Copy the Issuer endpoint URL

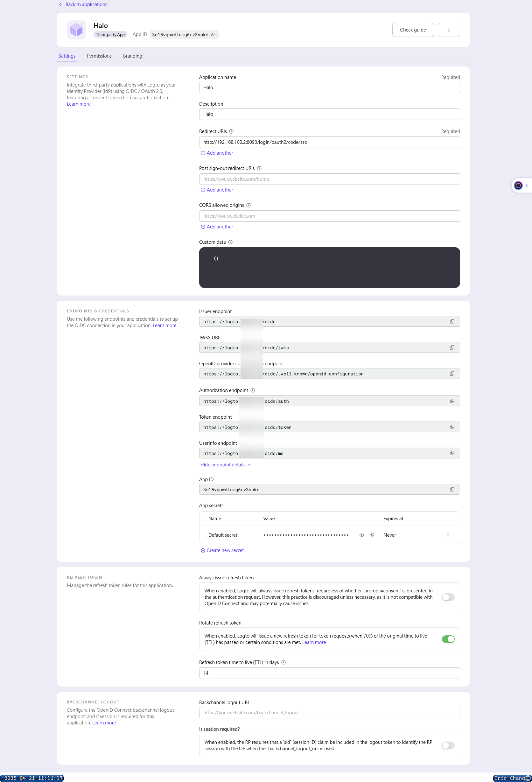(x=451, y=321)
